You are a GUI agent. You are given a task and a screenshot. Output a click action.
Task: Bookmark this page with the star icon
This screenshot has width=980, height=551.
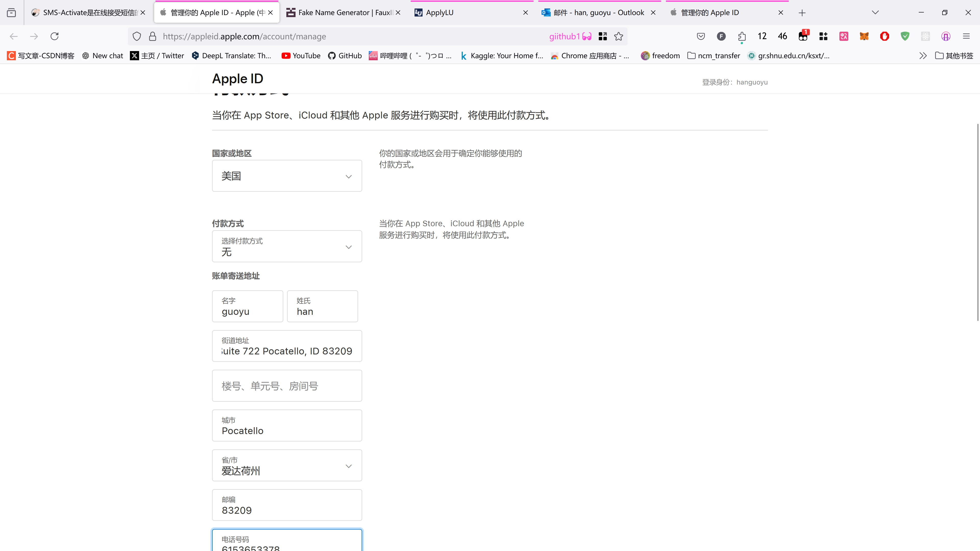tap(619, 37)
